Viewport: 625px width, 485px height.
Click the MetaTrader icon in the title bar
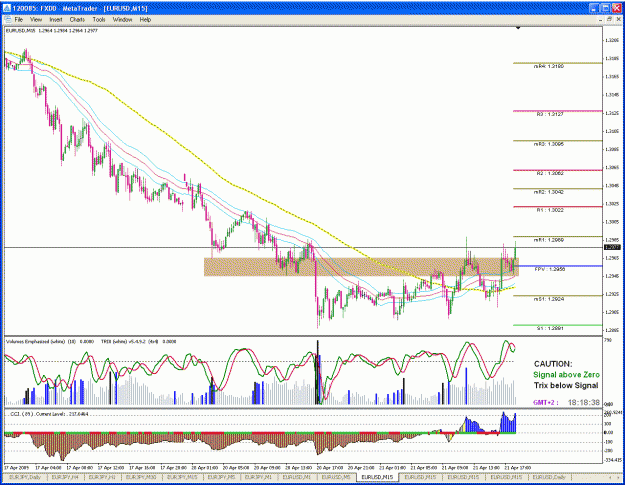(x=7, y=8)
